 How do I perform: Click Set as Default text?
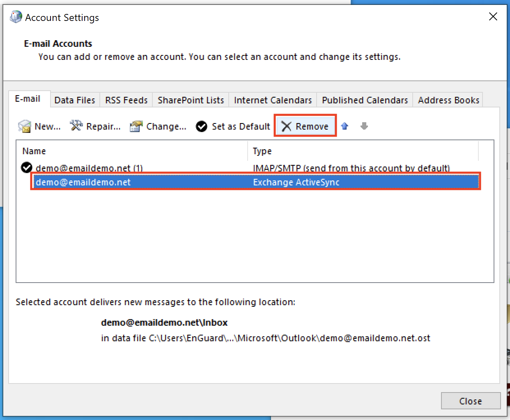tap(241, 126)
